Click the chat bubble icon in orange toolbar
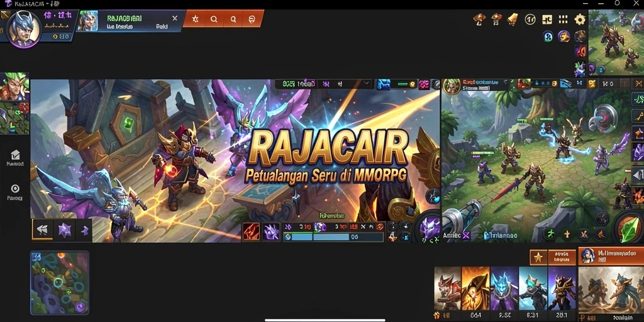The image size is (644, 322). click(252, 19)
